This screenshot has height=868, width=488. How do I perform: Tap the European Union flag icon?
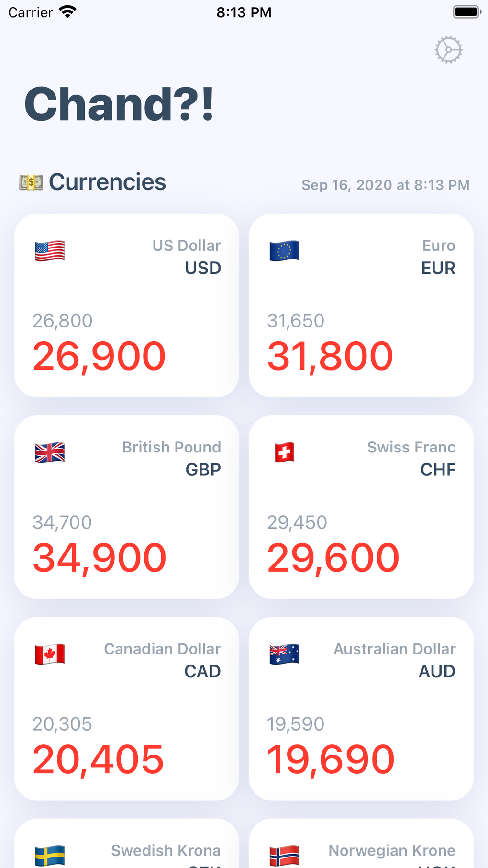284,251
